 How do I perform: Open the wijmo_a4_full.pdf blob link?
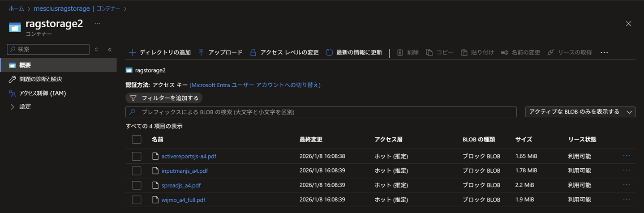point(183,200)
